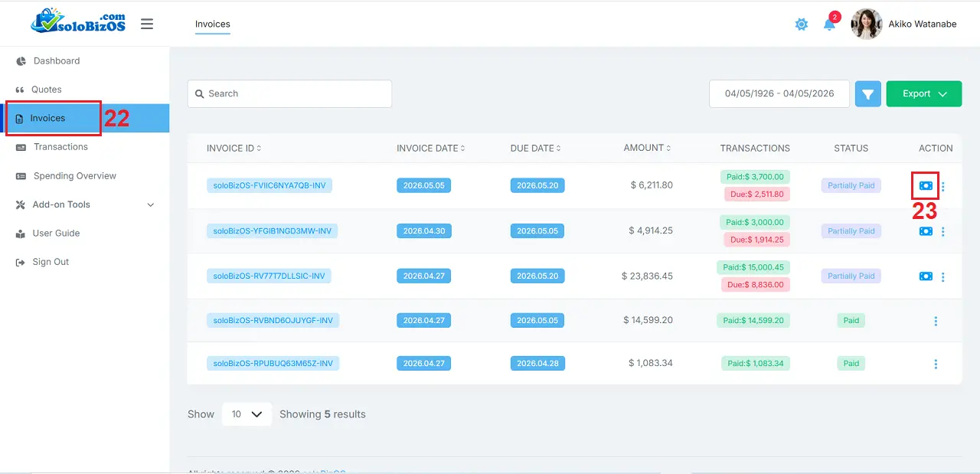Click due date 2026.04.28 badge
The width and height of the screenshot is (980, 474).
click(x=537, y=363)
